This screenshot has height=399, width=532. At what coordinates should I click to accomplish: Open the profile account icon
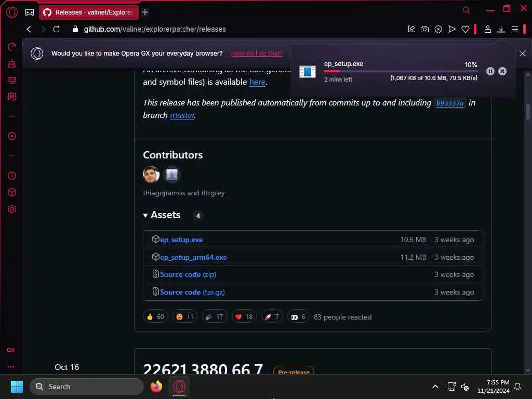[x=487, y=29]
